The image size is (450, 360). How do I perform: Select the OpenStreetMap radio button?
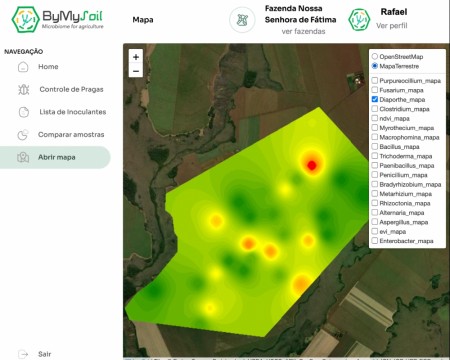click(375, 56)
